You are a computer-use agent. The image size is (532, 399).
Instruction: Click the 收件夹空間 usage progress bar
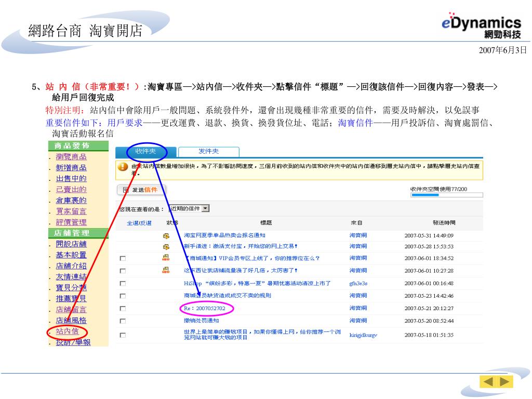click(447, 195)
